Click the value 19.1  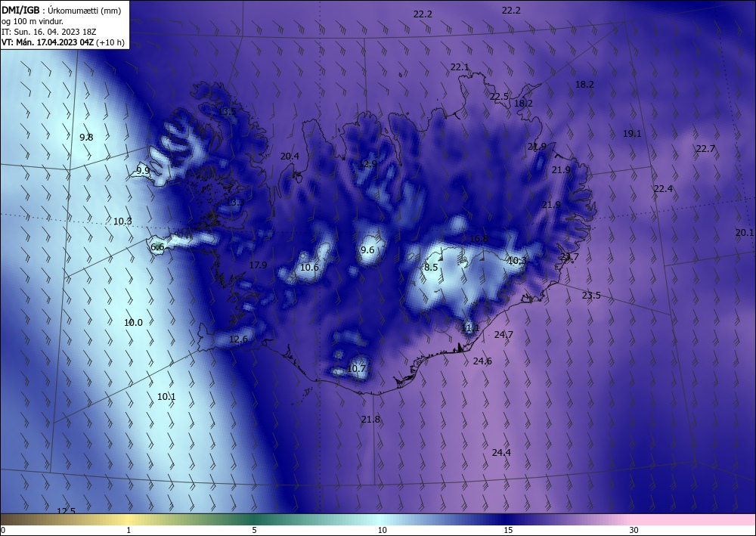point(632,134)
